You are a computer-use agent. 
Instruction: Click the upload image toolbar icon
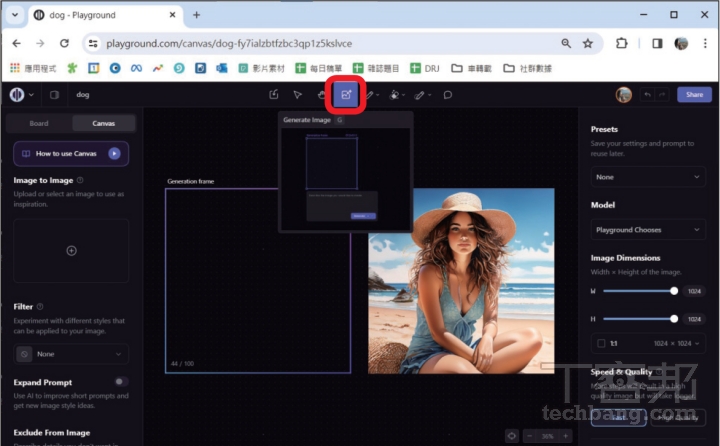click(274, 95)
